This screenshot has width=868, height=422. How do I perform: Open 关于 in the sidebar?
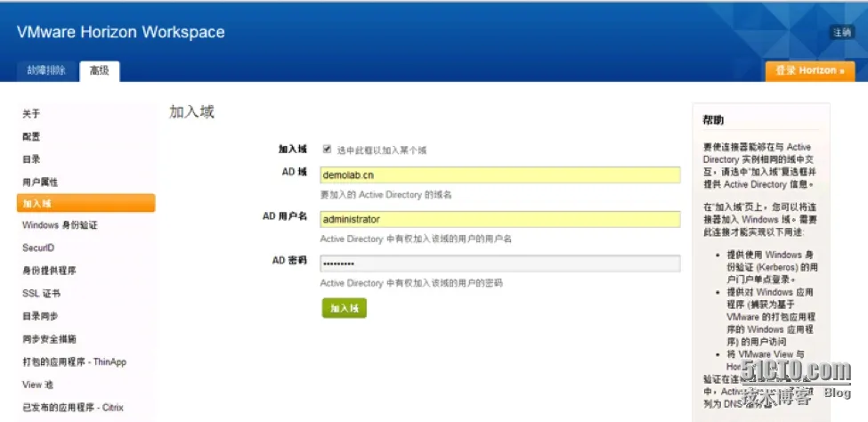pyautogui.click(x=31, y=114)
